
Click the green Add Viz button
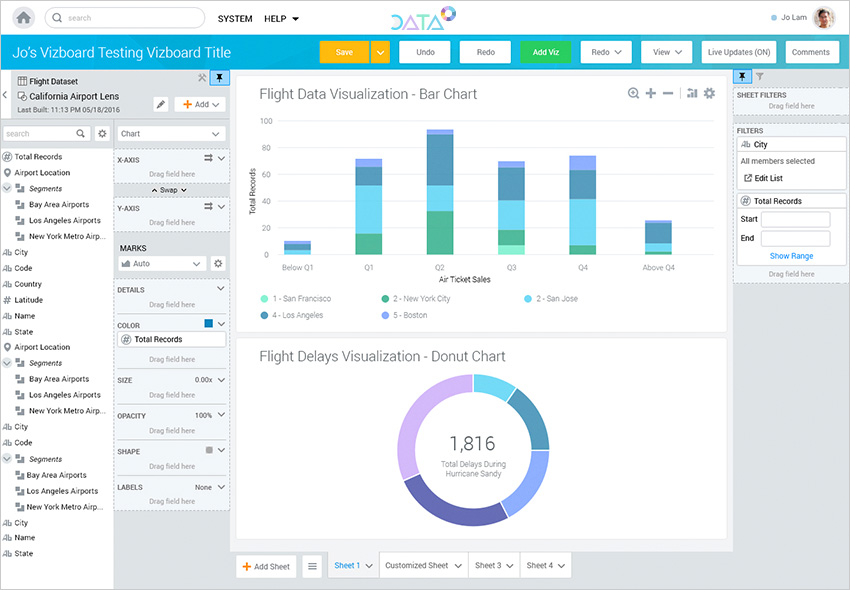click(x=546, y=52)
